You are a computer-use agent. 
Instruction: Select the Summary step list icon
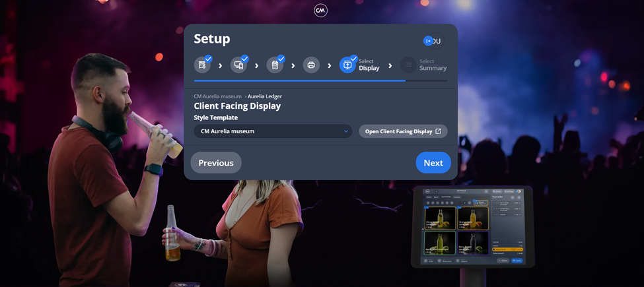409,65
